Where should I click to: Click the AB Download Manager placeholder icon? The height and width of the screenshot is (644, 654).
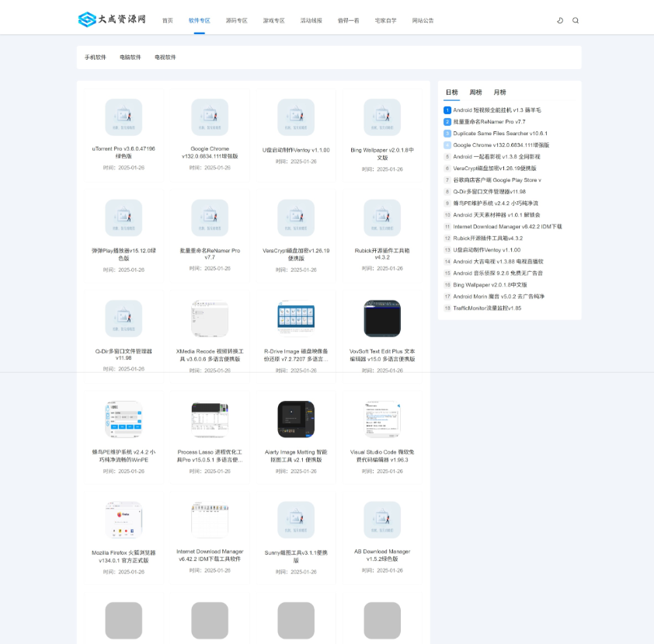coord(382,520)
